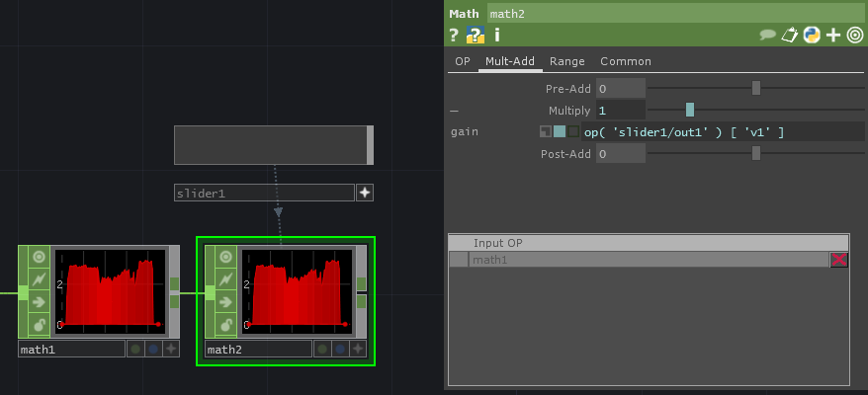Switch to the Range tab
This screenshot has width=868, height=395.
coord(567,61)
